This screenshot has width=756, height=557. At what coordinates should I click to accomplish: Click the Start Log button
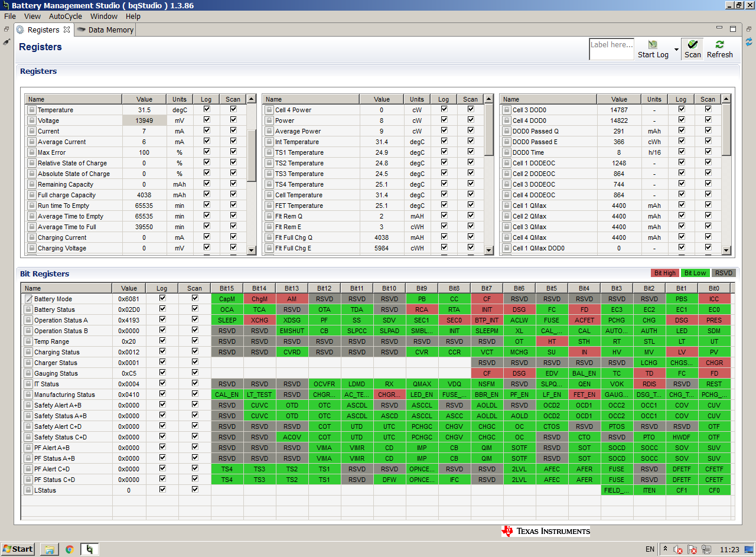pyautogui.click(x=653, y=50)
